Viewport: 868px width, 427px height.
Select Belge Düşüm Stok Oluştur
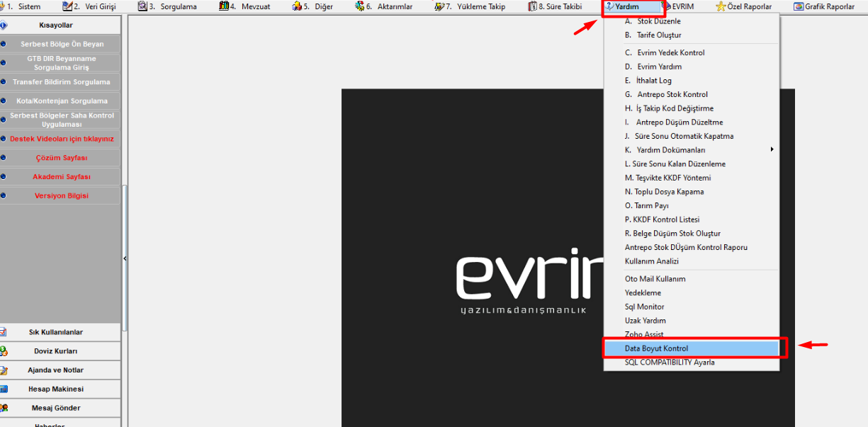[x=692, y=234]
